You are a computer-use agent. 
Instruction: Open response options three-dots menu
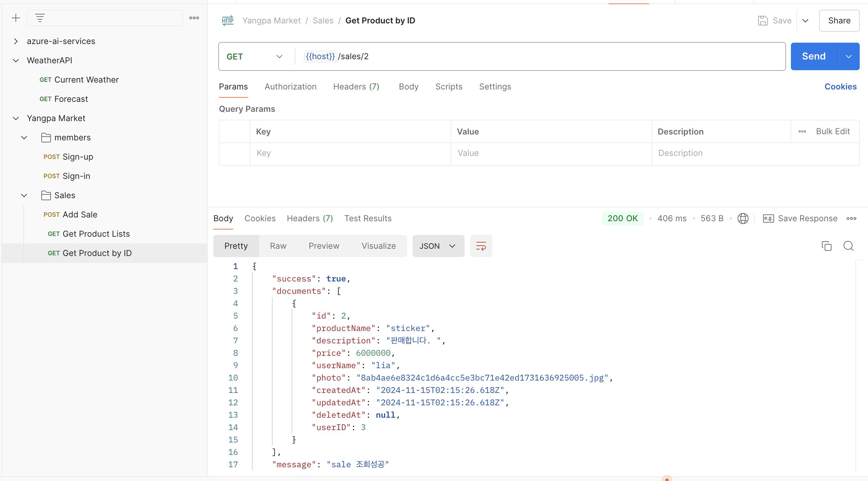click(851, 218)
